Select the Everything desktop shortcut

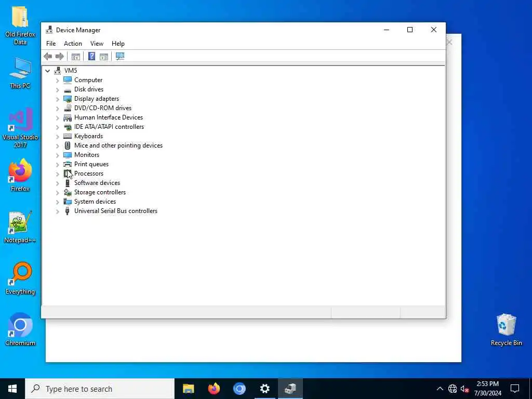(x=20, y=278)
